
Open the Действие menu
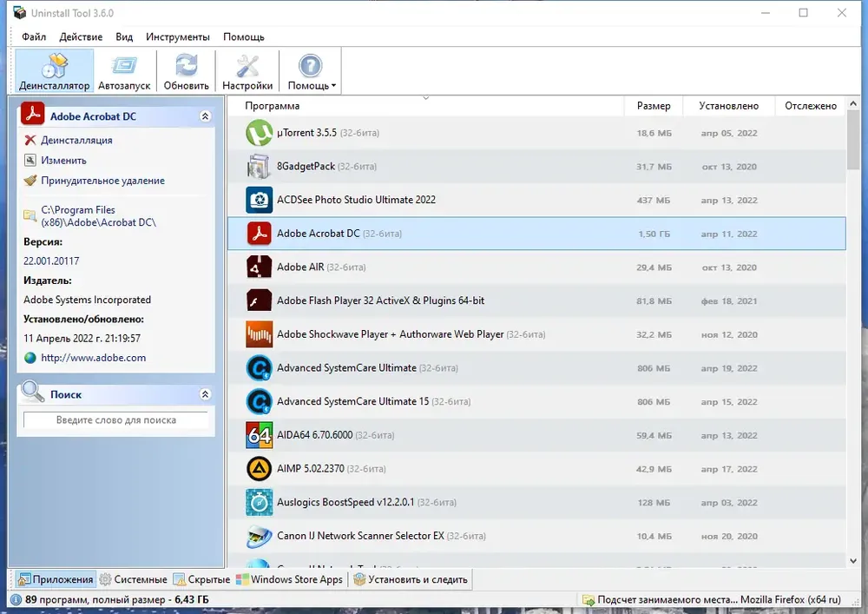(81, 37)
